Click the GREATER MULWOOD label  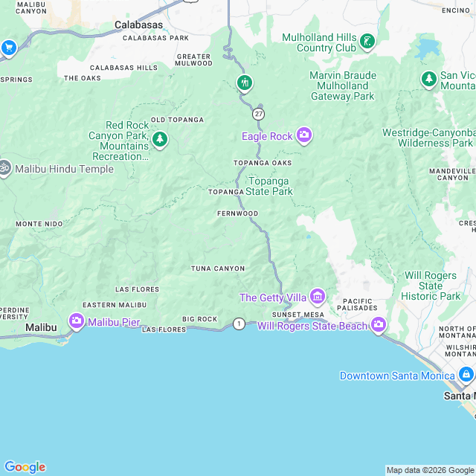coord(193,59)
